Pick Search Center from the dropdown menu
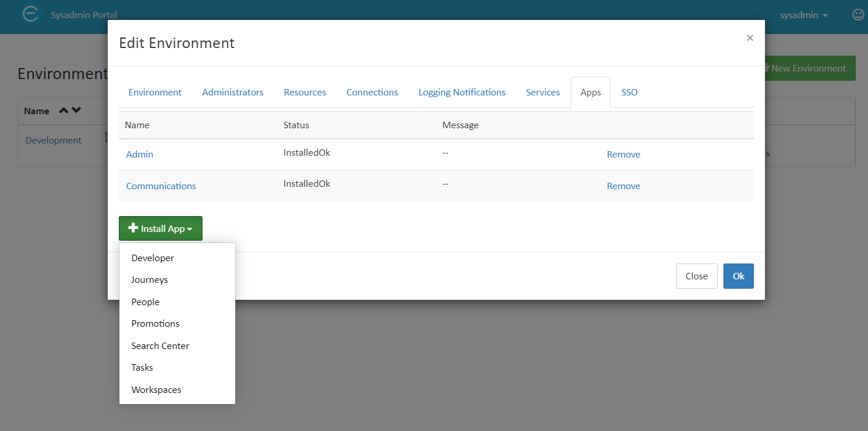This screenshot has height=431, width=868. point(177,346)
